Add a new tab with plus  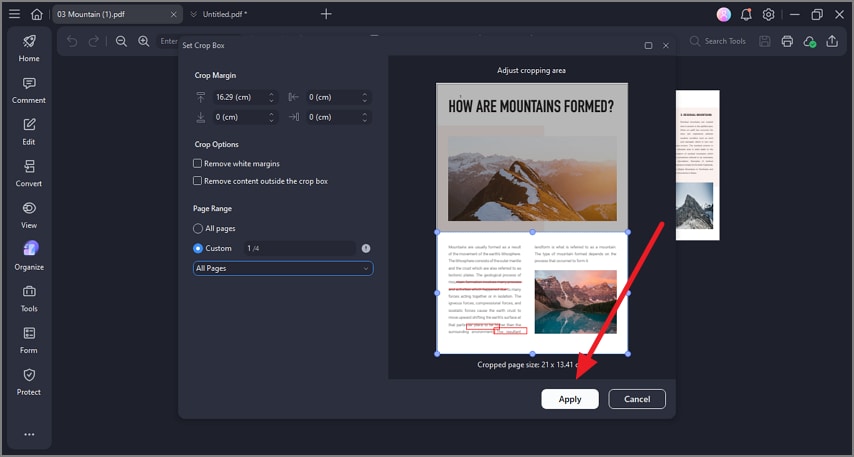326,14
